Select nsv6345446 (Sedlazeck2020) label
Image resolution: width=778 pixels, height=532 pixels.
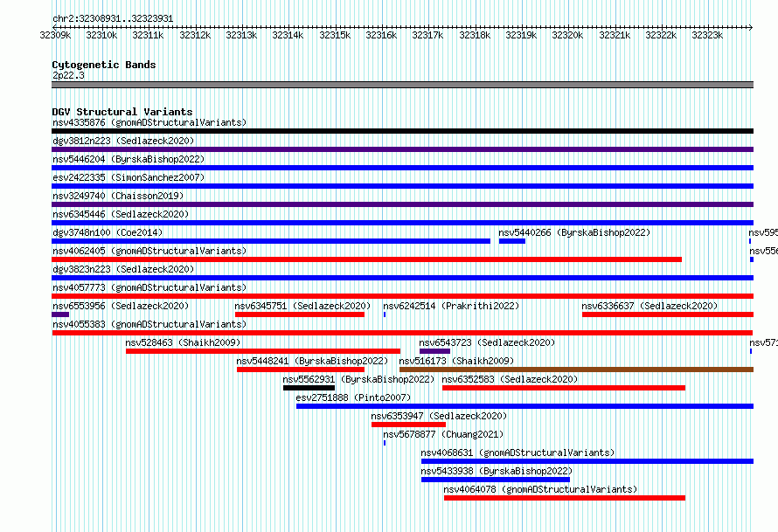[x=121, y=214]
